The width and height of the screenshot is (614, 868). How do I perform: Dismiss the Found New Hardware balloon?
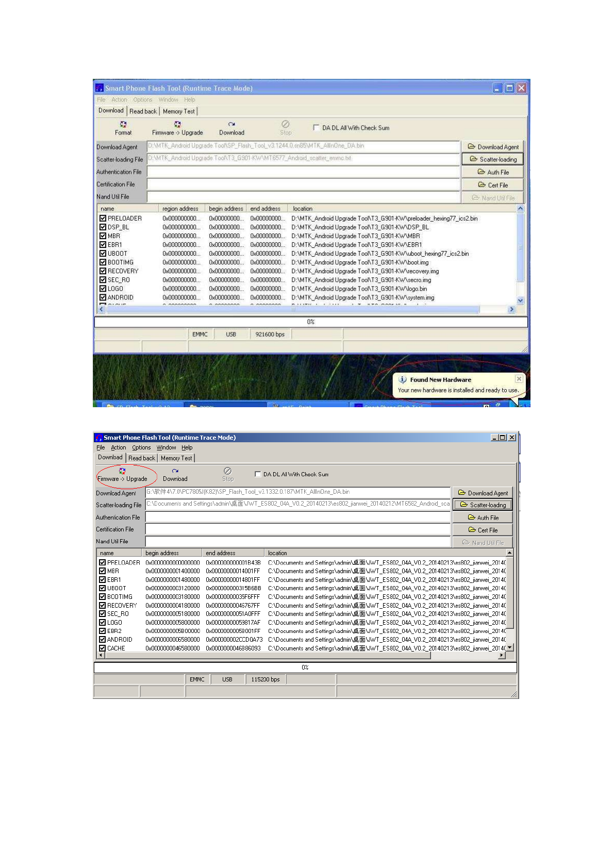(519, 379)
